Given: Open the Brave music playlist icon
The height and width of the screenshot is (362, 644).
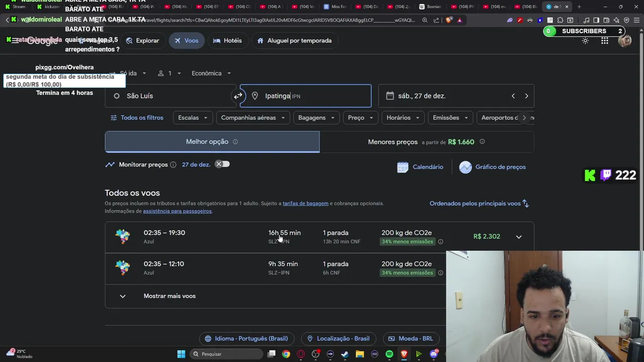Looking at the screenshot, I should point(587,20).
